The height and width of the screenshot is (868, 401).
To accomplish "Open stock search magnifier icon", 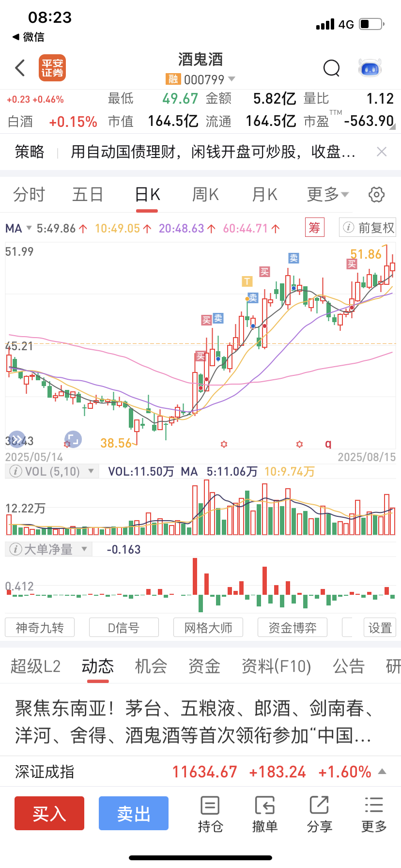I will coord(332,68).
